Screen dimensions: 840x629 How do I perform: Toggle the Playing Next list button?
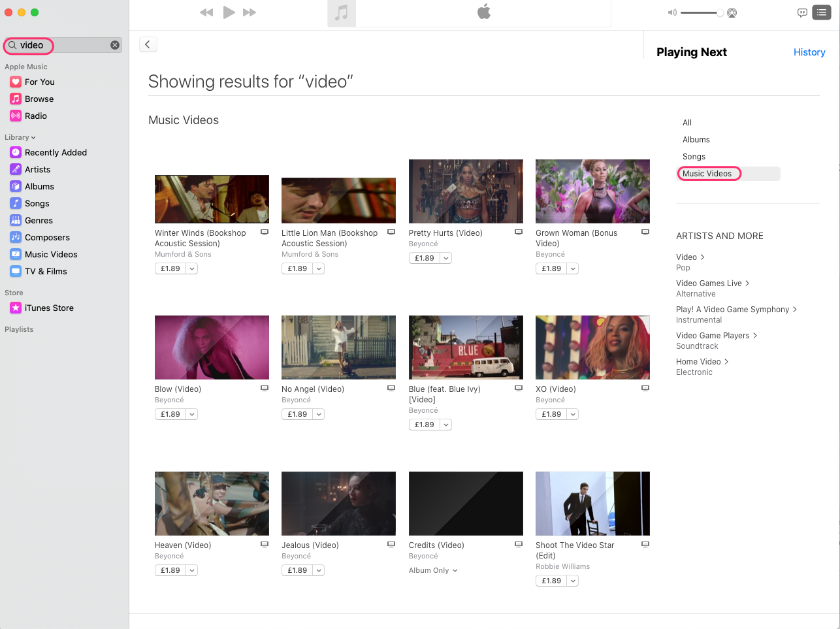pos(821,12)
